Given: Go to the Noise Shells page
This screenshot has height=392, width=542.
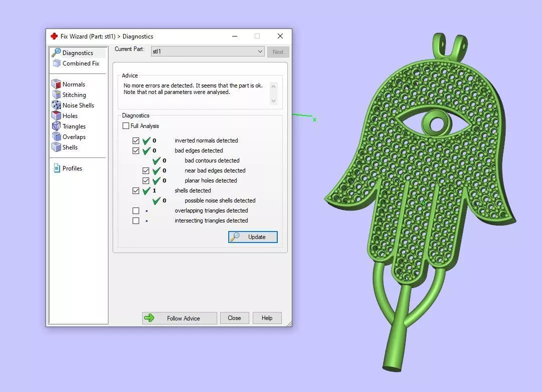Looking at the screenshot, I should [x=78, y=105].
